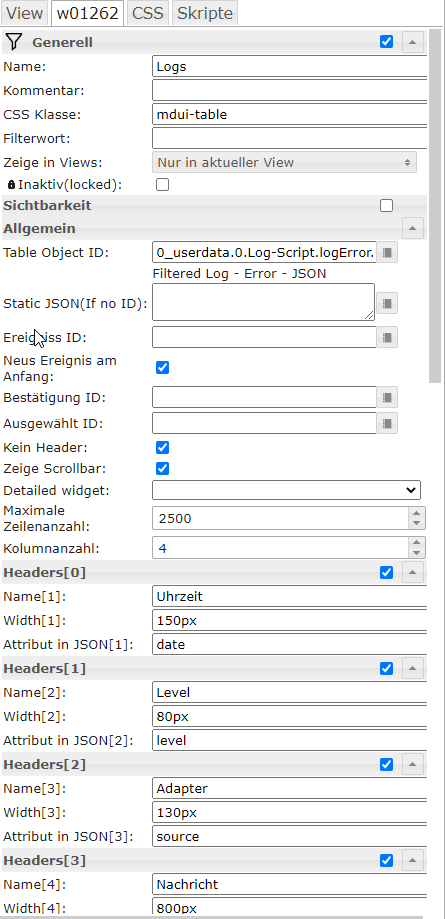The image size is (445, 919).
Task: Collapse the Headers[0] section arrow
Action: click(x=413, y=572)
